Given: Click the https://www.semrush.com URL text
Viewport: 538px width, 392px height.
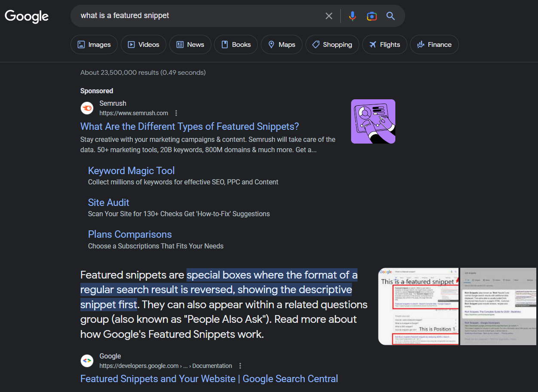Looking at the screenshot, I should click(x=134, y=113).
